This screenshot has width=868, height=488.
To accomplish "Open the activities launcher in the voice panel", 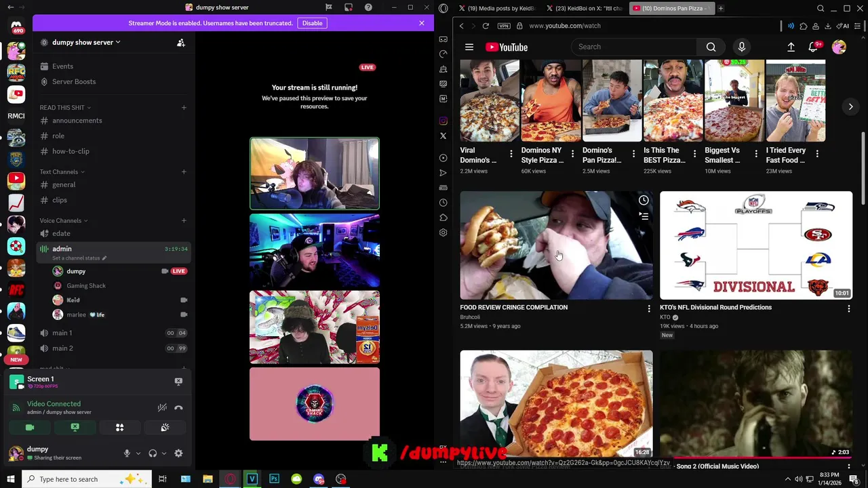I will 120,428.
